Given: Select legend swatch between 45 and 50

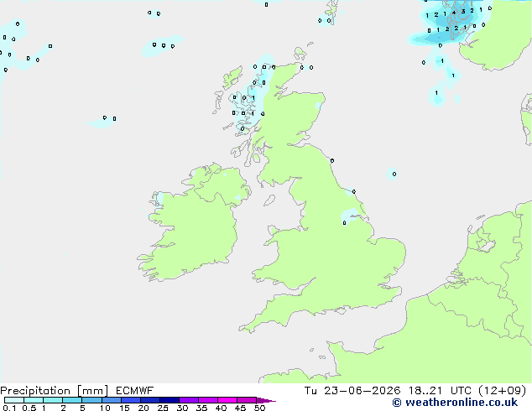Looking at the screenshot, I should 247,400.
